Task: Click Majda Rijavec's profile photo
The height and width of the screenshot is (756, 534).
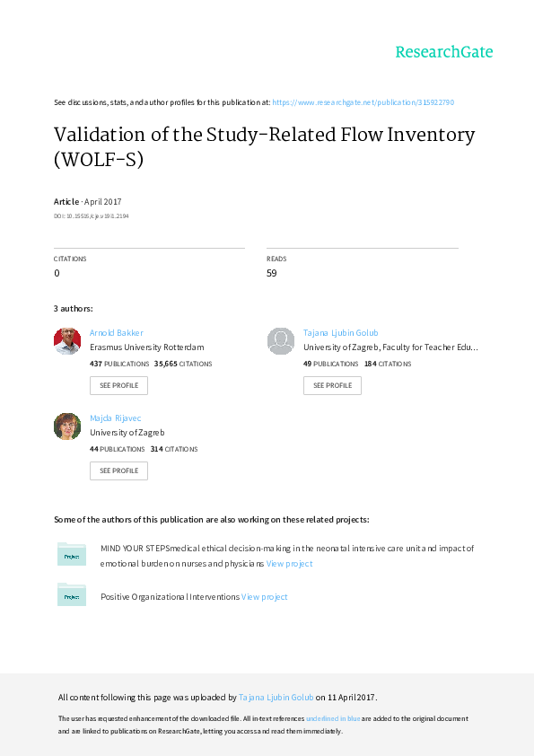Action: (66, 426)
